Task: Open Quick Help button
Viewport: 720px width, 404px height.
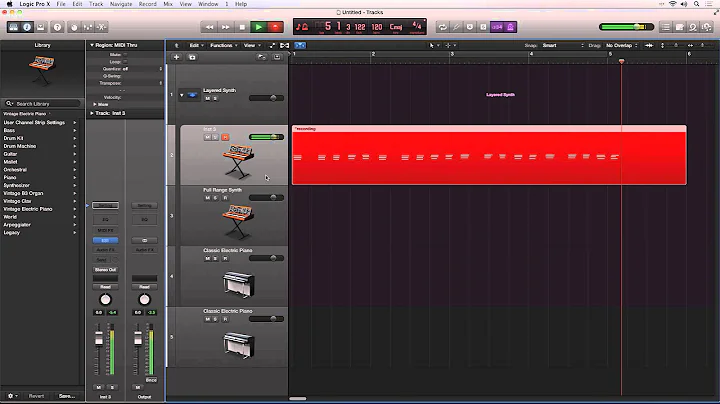Action: (57, 27)
